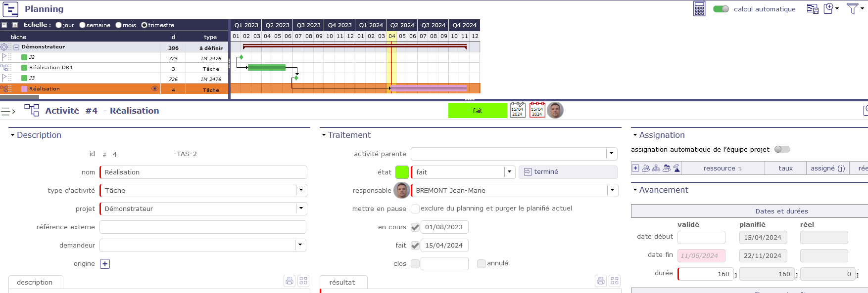Select jour scale radio button
This screenshot has height=293, width=868.
pos(59,25)
